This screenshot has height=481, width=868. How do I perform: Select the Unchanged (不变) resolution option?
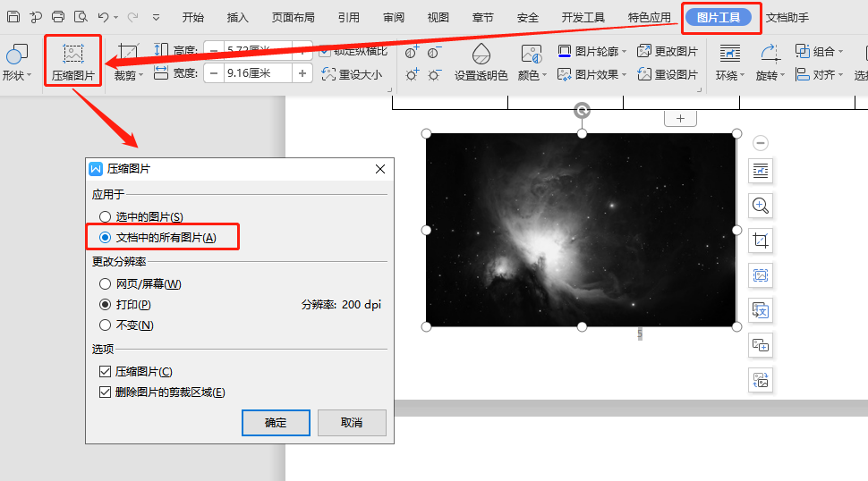[x=106, y=325]
